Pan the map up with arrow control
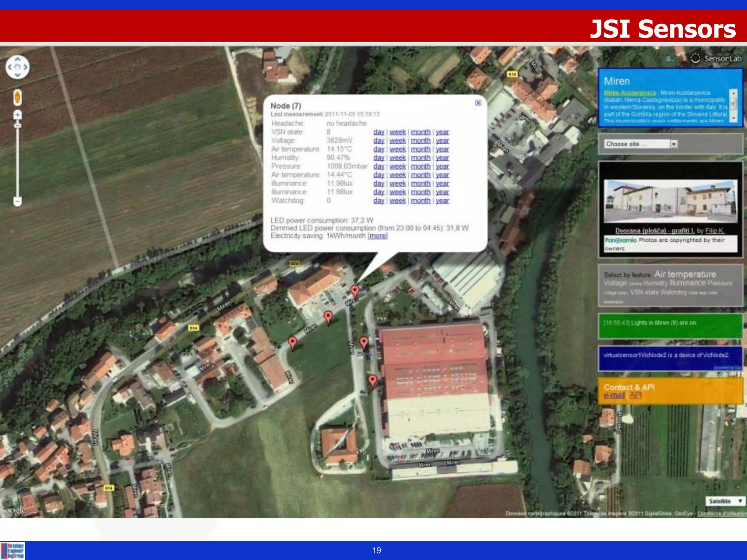The width and height of the screenshot is (747, 560). pyautogui.click(x=17, y=59)
